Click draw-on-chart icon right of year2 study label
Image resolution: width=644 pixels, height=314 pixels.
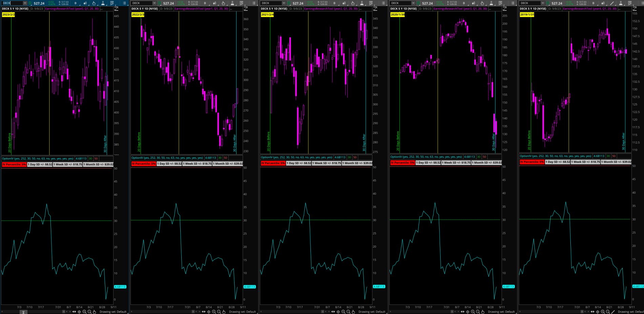(x=375, y=8)
